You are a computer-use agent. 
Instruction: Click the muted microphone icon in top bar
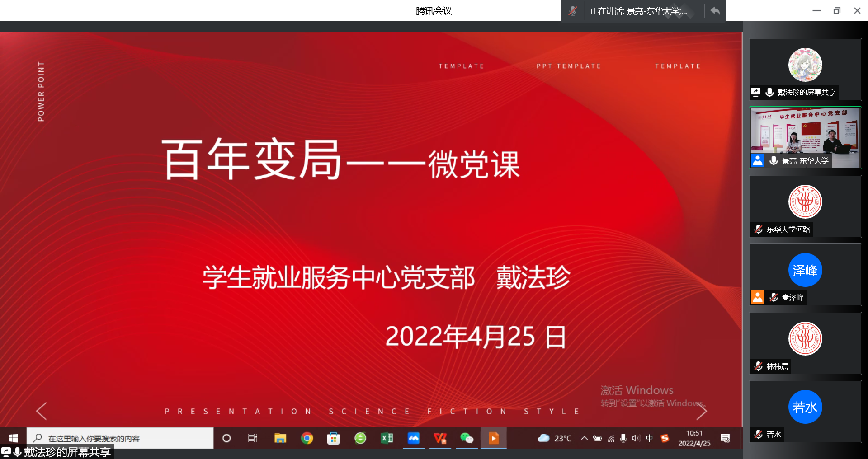point(573,11)
